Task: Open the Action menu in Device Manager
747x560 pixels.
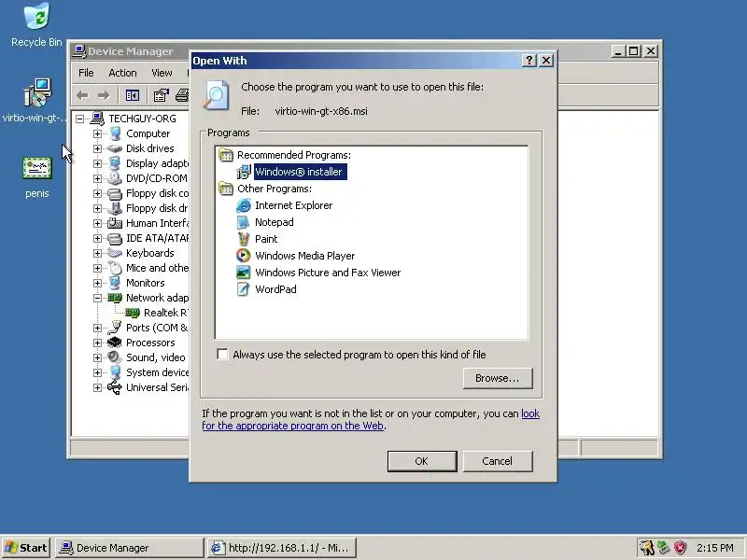Action: 122,73
